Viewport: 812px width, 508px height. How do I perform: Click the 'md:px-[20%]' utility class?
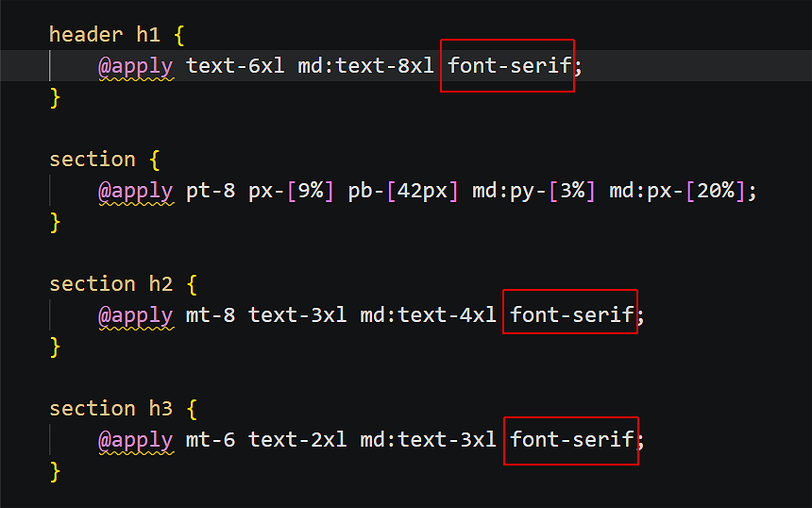677,191
